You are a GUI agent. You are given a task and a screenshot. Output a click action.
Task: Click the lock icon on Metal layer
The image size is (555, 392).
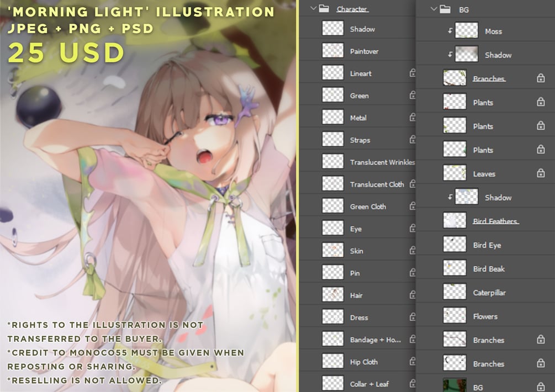(x=413, y=118)
